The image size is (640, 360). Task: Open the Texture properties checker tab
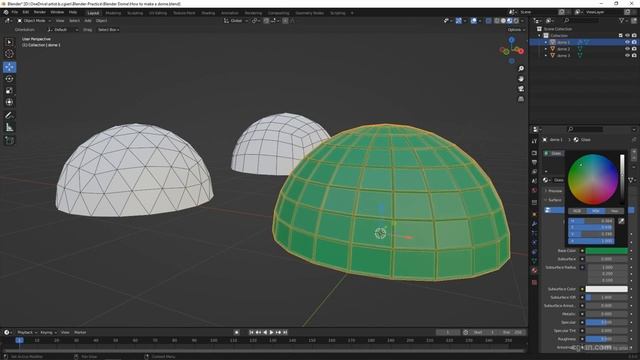534,282
